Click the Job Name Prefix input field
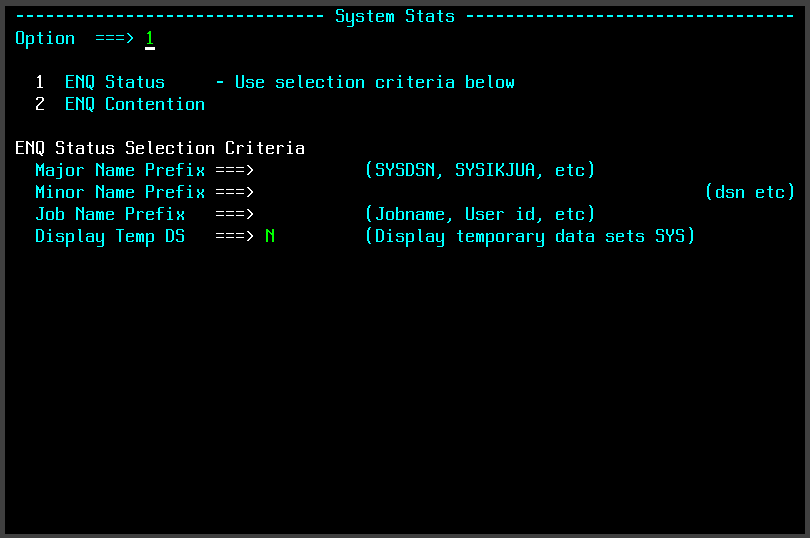 [309, 214]
